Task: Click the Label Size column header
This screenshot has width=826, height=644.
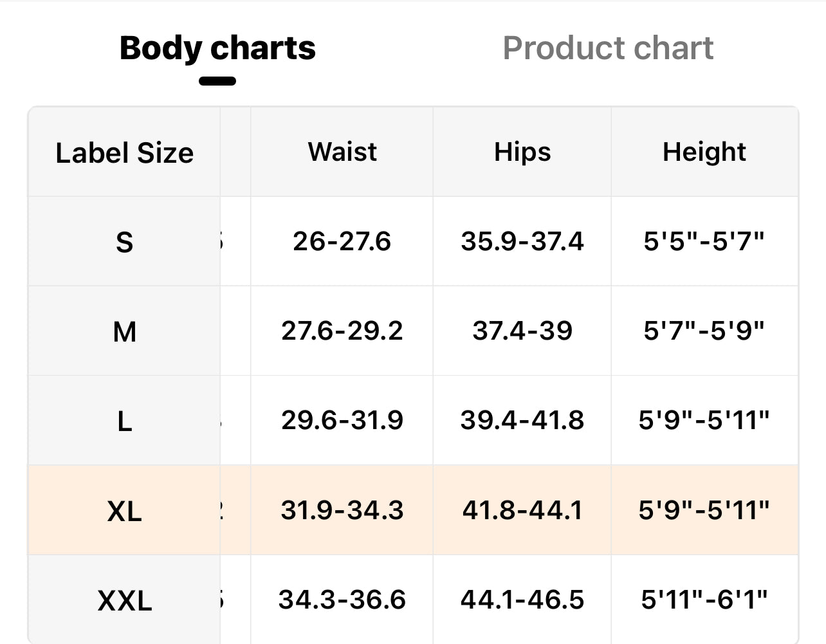Action: (x=124, y=152)
